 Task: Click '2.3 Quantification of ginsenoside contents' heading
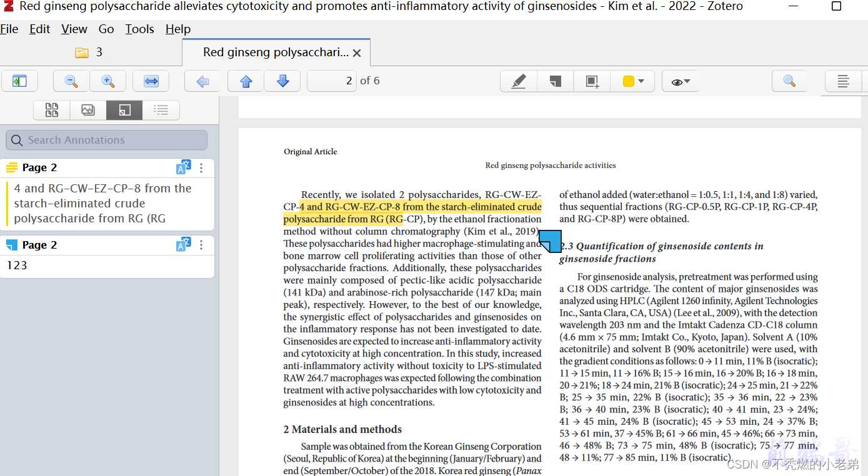[661, 252]
